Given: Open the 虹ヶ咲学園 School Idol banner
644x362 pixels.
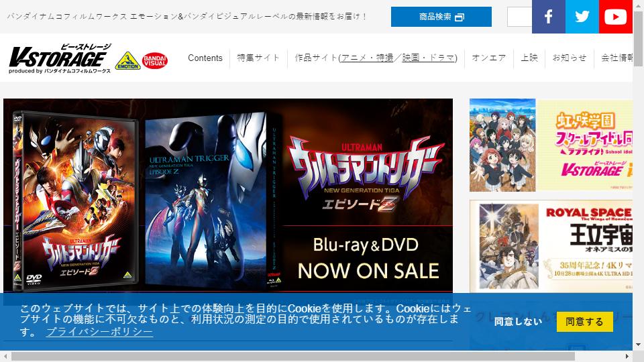Looking at the screenshot, I should click(551, 145).
